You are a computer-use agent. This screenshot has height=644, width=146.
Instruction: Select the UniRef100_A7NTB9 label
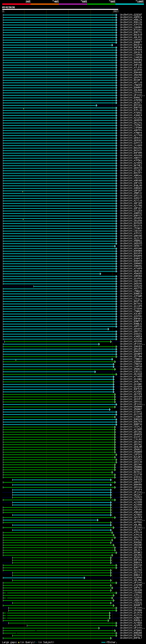coord(131,100)
